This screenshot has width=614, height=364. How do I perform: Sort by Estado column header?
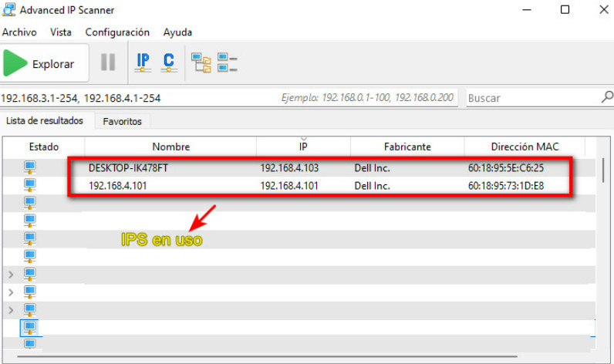click(x=44, y=147)
